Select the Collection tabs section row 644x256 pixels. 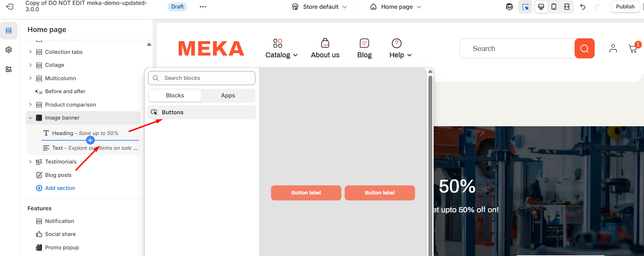click(83, 52)
